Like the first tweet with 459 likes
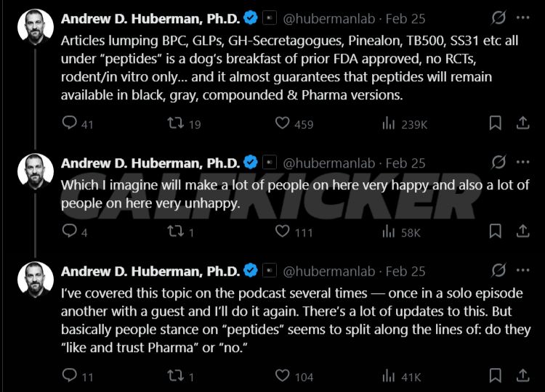Screen dimensions: 545x392 tap(283, 123)
